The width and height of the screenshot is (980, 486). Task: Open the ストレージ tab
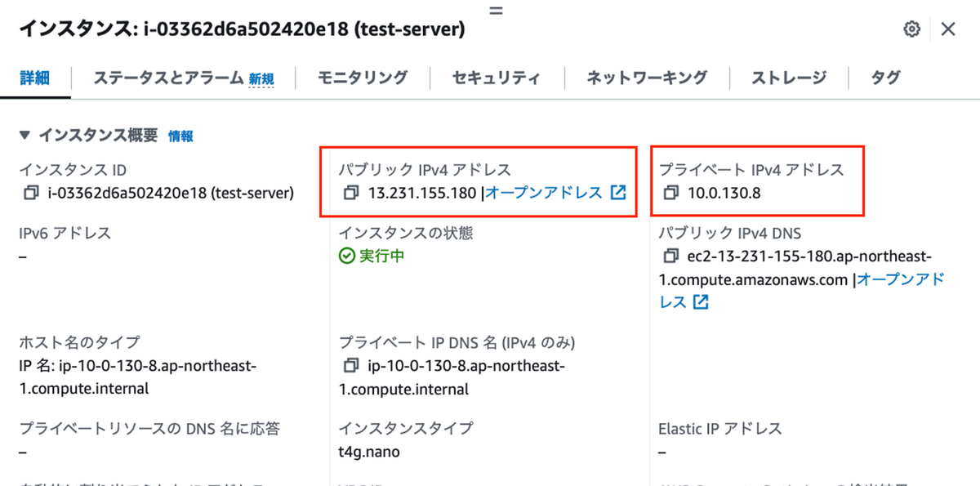click(x=788, y=78)
